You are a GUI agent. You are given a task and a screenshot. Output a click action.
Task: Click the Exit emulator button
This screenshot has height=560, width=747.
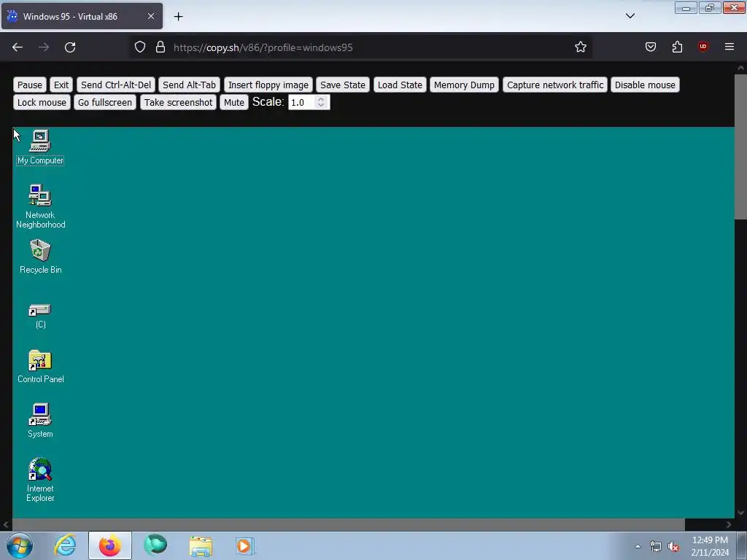tap(61, 85)
